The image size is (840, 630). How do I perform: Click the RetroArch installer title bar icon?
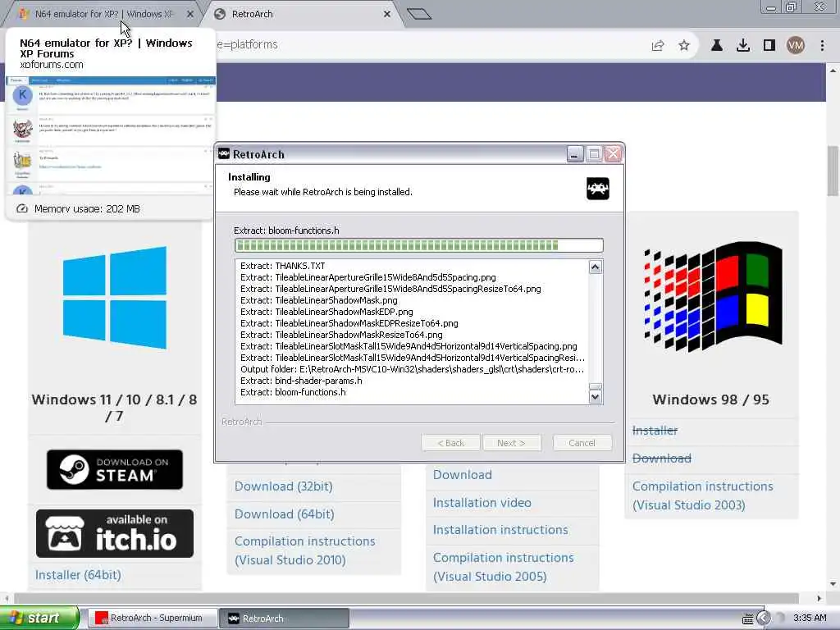(224, 154)
